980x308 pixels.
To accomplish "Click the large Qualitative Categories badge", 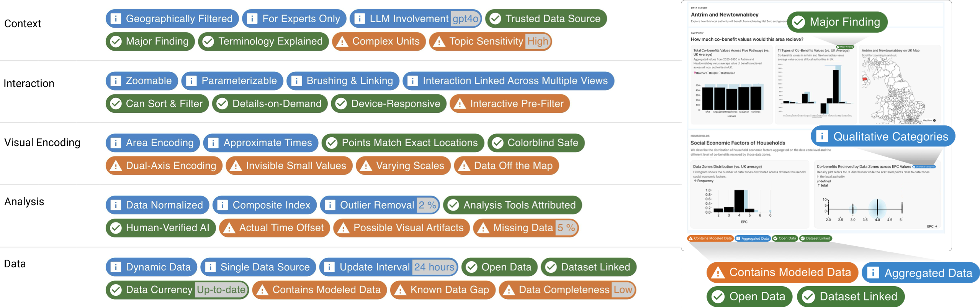I will (883, 136).
